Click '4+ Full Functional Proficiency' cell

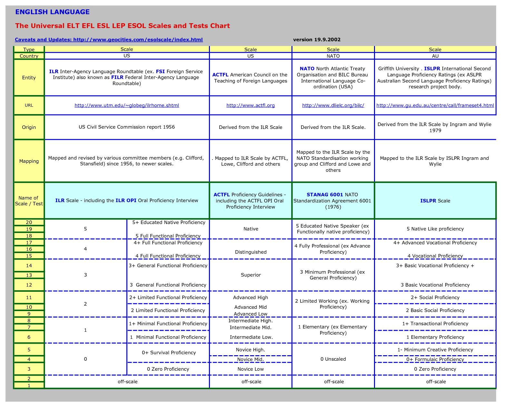click(168, 243)
